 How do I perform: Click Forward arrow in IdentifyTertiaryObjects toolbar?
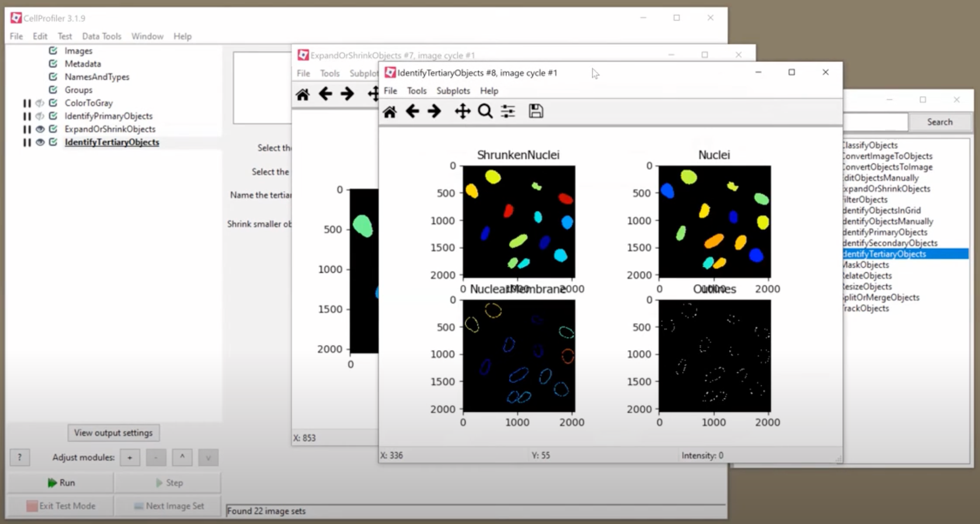click(434, 112)
